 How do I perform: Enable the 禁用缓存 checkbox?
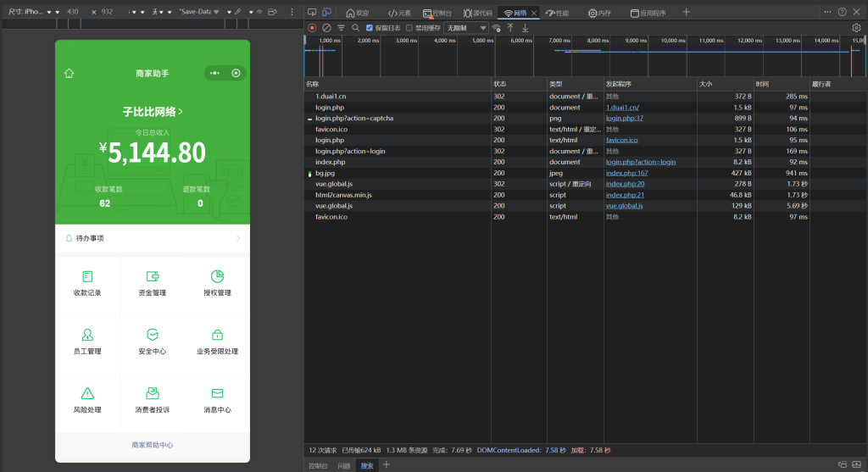click(x=409, y=28)
